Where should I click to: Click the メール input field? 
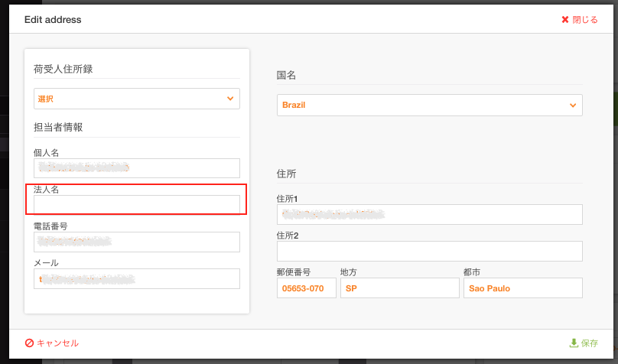tap(137, 279)
